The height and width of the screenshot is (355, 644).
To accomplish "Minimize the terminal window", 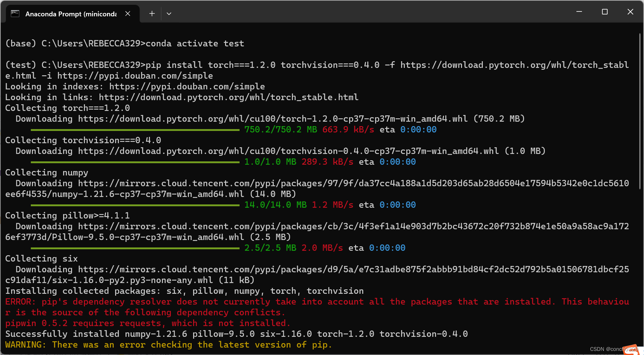I will point(579,11).
